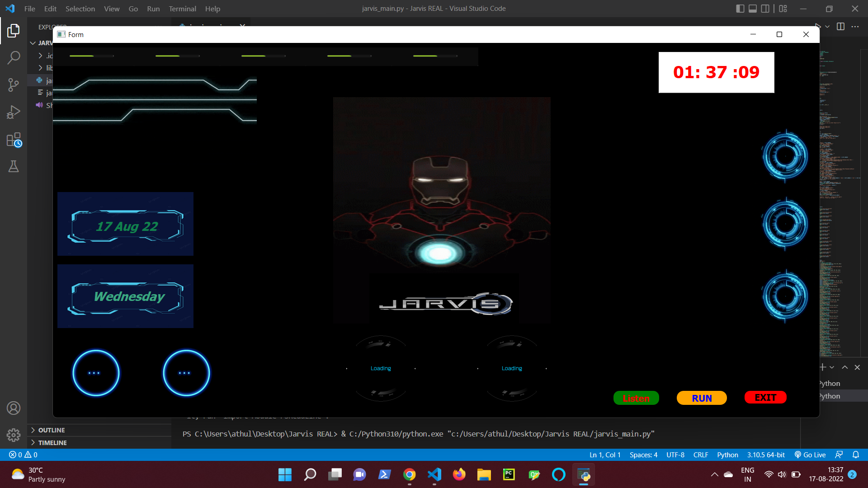Add a new terminal with plus icon
The height and width of the screenshot is (488, 868).
coord(823,367)
